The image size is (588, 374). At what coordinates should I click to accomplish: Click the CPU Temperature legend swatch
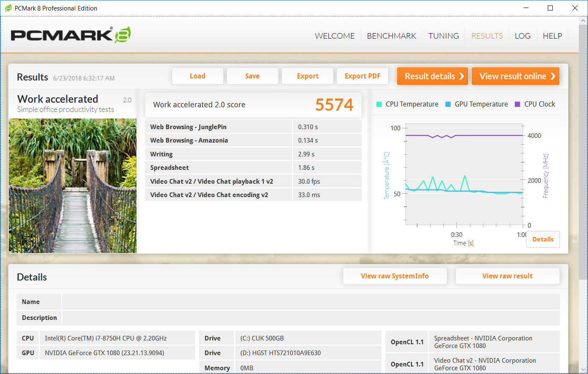(x=379, y=104)
